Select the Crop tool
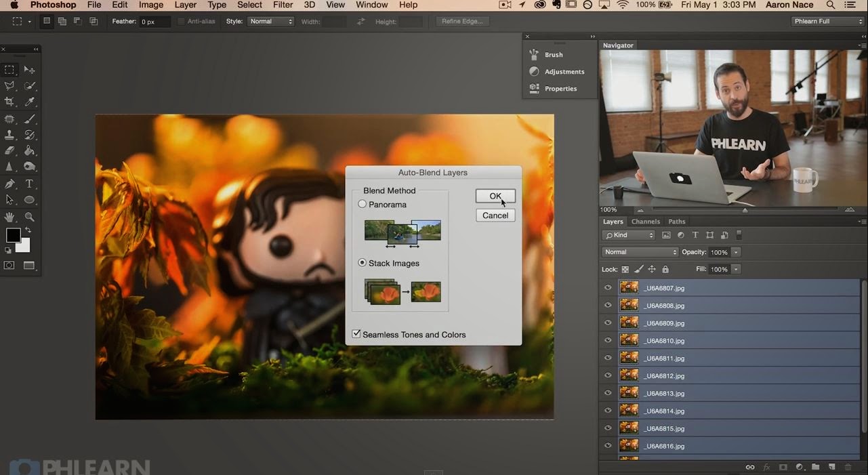Screen dimensions: 868x475 (x=9, y=101)
